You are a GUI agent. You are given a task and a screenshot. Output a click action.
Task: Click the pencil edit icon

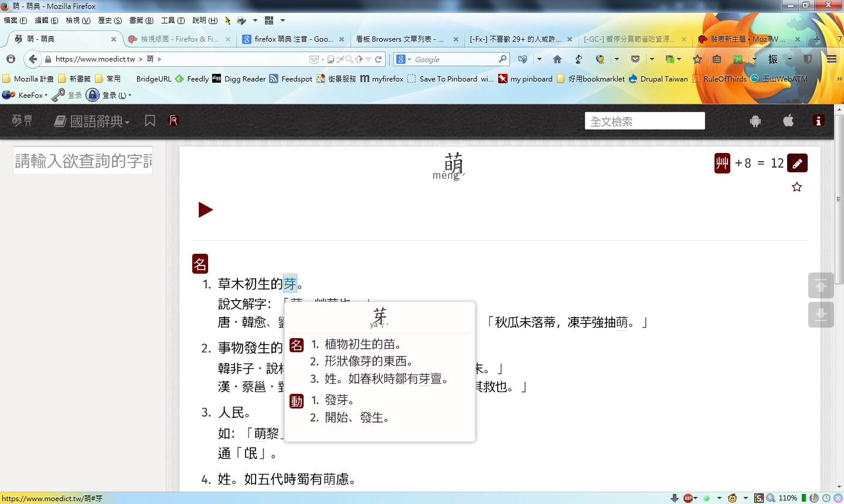click(797, 164)
